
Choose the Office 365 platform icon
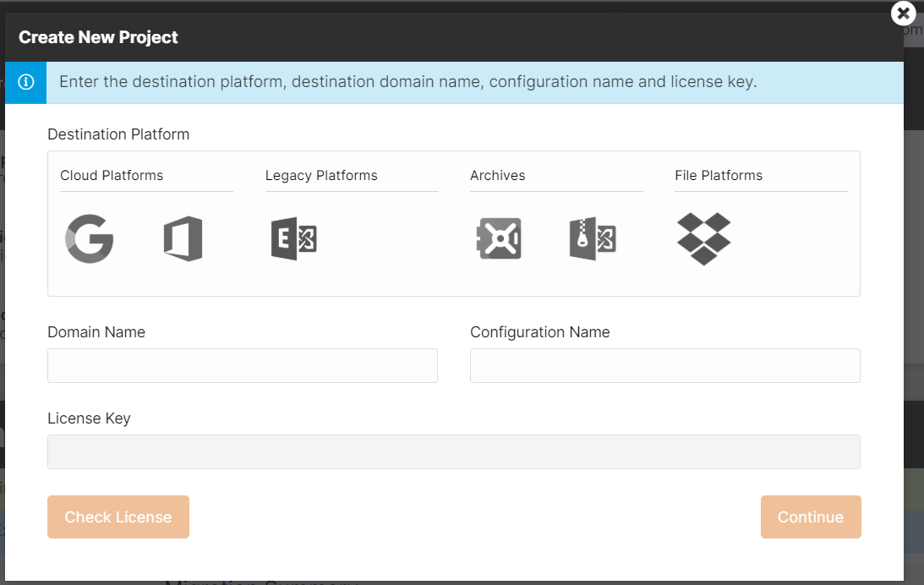[183, 238]
